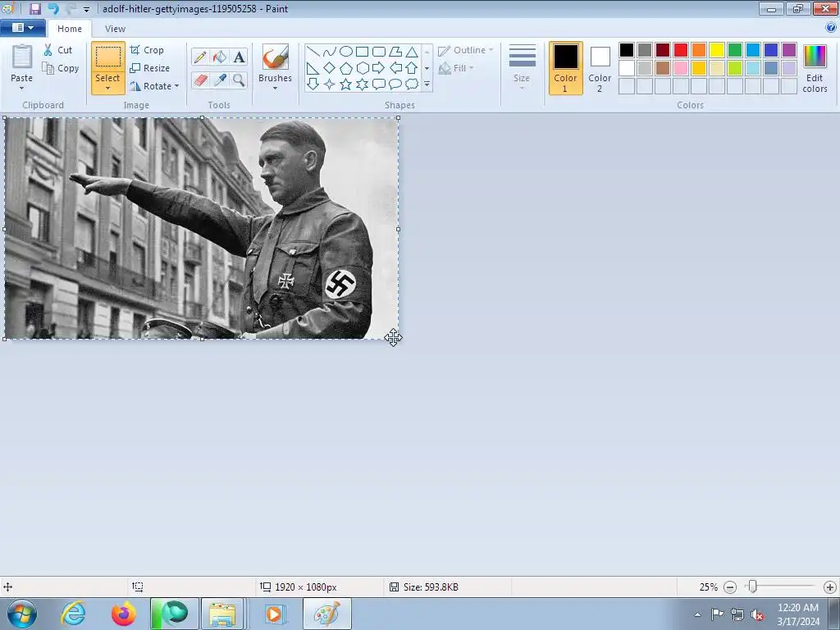Open Paint Help
The image size is (840, 630).
(x=831, y=27)
